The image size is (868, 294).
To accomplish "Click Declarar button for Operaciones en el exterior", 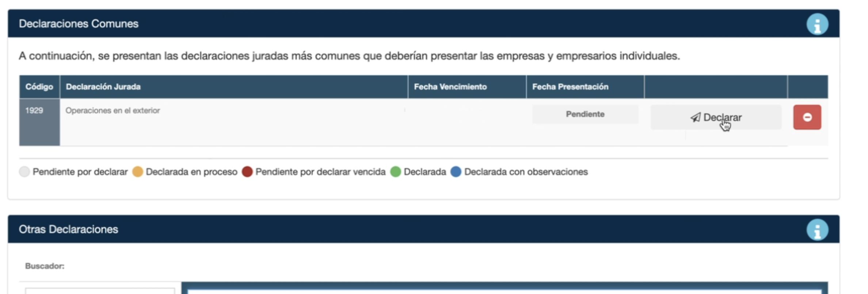I will pyautogui.click(x=716, y=117).
